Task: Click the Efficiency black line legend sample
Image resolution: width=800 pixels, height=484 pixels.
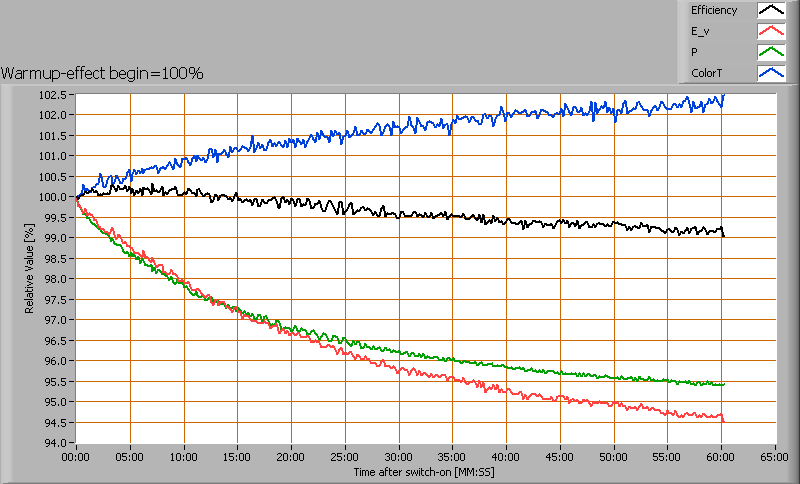Action: pyautogui.click(x=771, y=11)
